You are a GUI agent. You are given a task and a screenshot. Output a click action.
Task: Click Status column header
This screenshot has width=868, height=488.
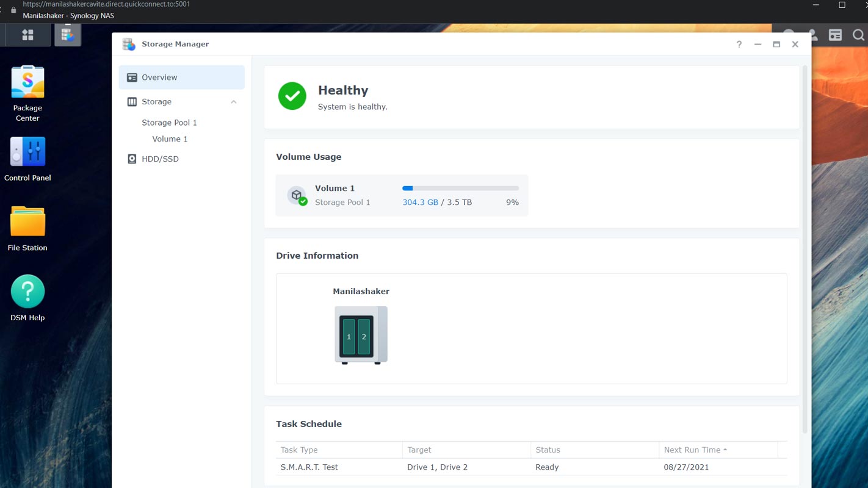pos(595,450)
